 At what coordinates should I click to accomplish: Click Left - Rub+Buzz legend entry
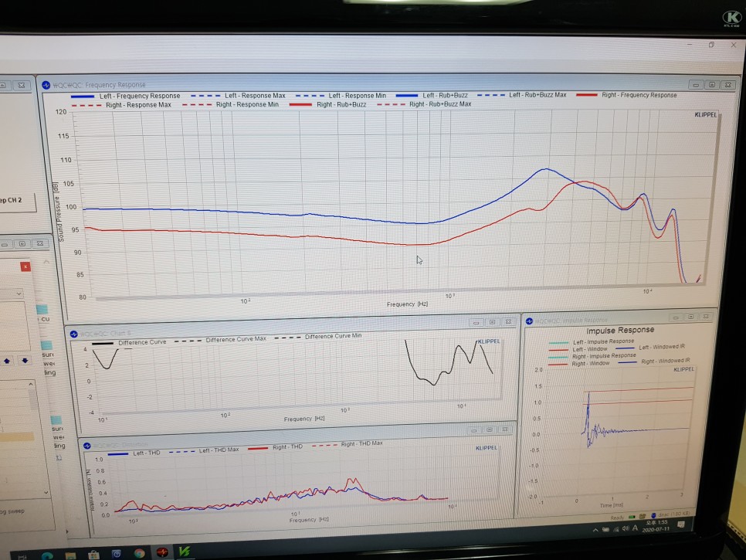(432, 95)
